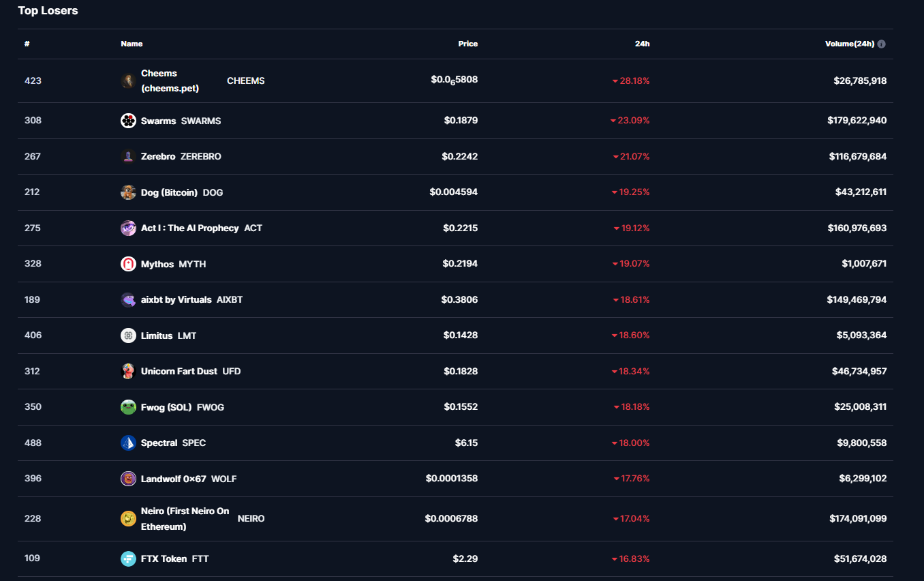Sort by Name column header

point(132,44)
